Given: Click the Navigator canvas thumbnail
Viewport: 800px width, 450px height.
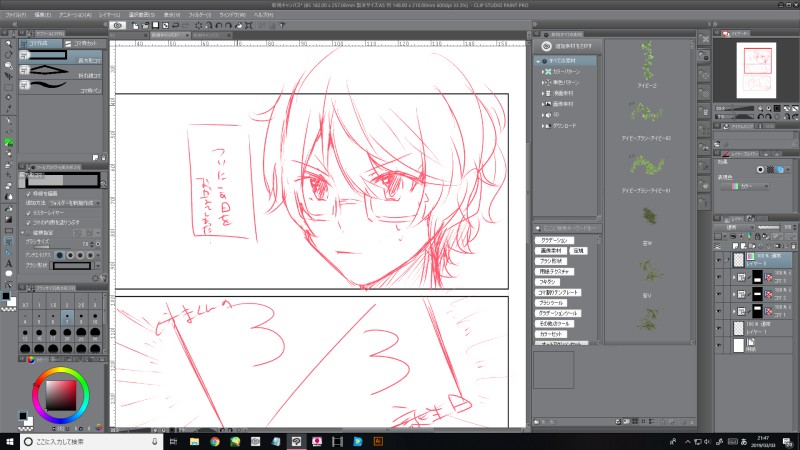Looking at the screenshot, I should pyautogui.click(x=756, y=70).
